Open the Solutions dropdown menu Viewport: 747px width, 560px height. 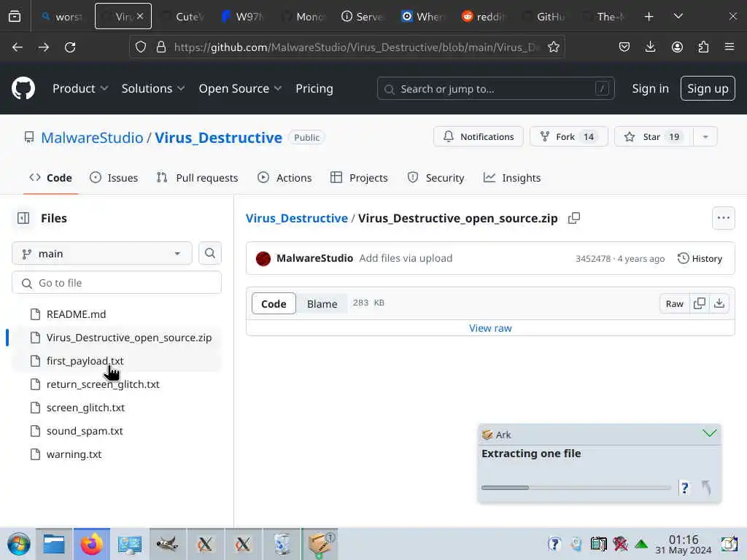[153, 88]
